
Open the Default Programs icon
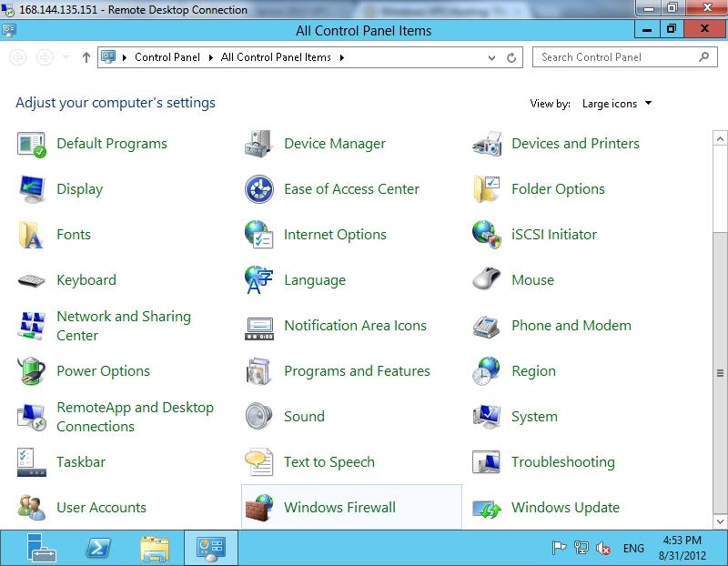pos(32,144)
